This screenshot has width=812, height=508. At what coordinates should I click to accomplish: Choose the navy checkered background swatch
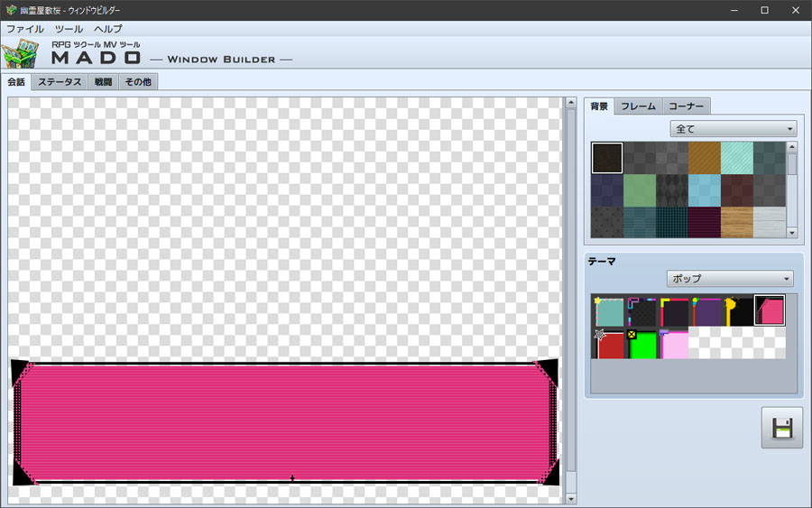607,190
